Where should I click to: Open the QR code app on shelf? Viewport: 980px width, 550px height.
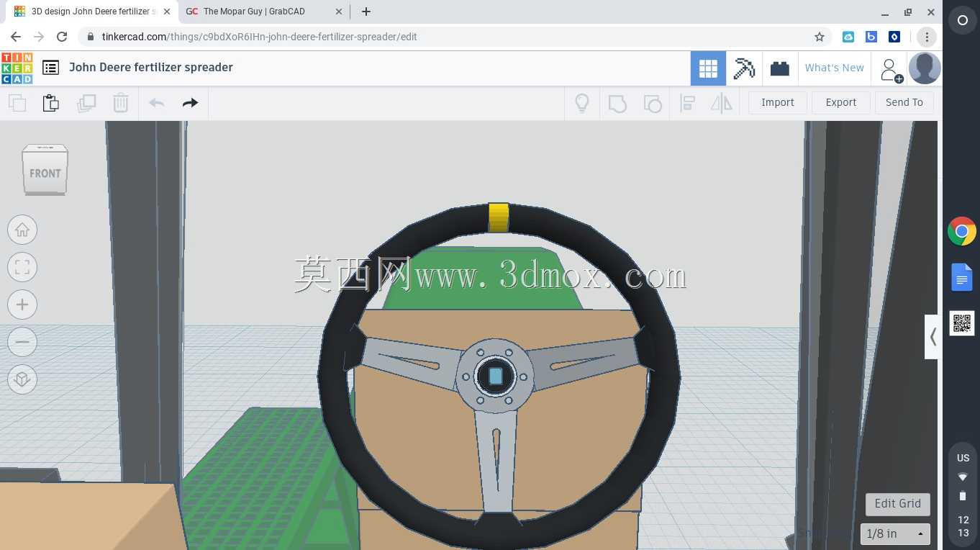click(x=962, y=323)
